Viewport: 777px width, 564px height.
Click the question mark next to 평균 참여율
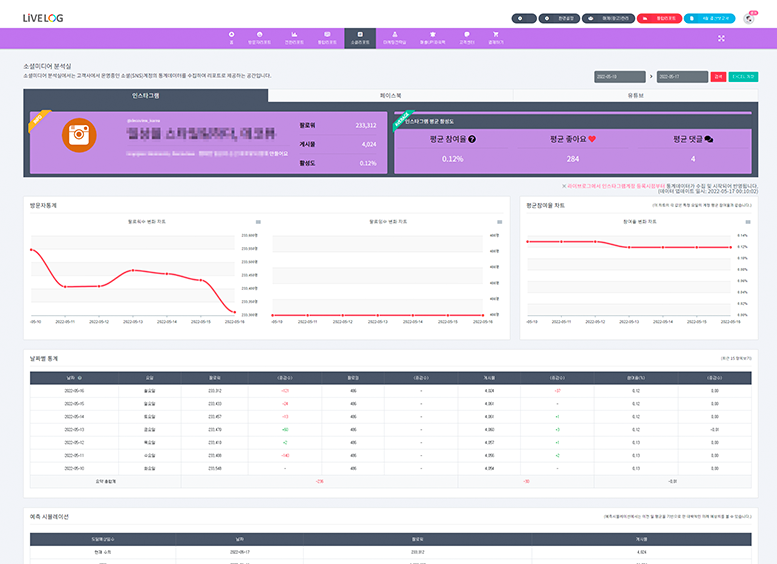pyautogui.click(x=472, y=139)
